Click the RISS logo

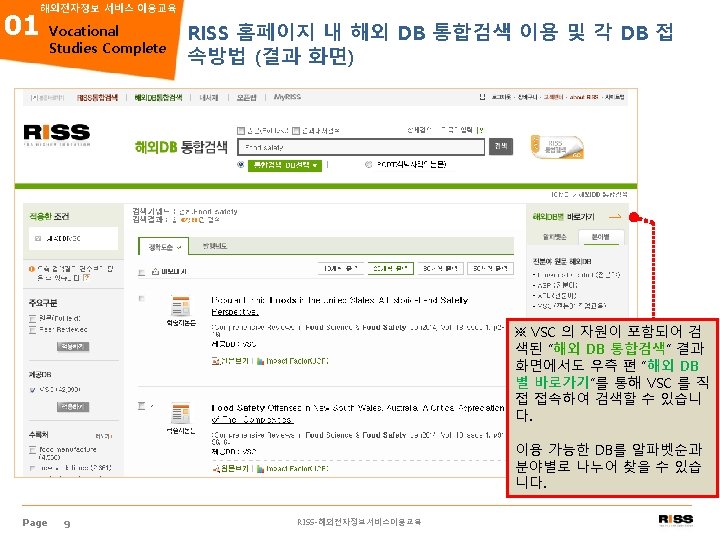pyautogui.click(x=57, y=134)
